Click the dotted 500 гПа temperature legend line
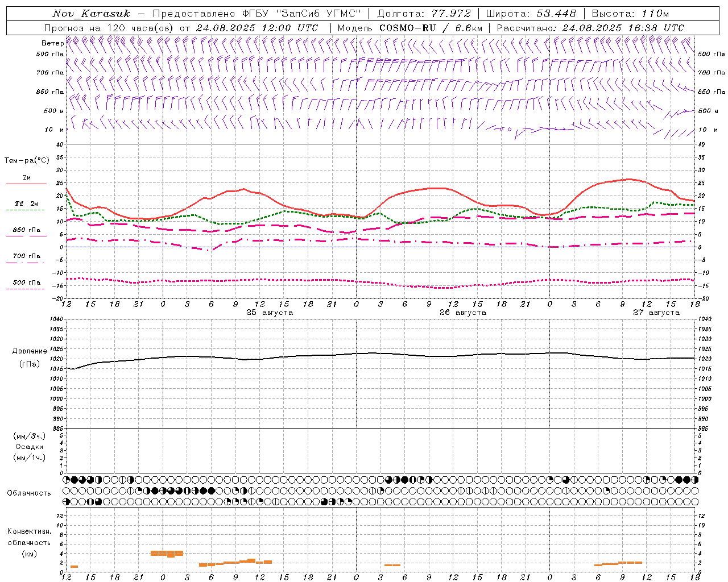The image size is (728, 582). pos(25,289)
